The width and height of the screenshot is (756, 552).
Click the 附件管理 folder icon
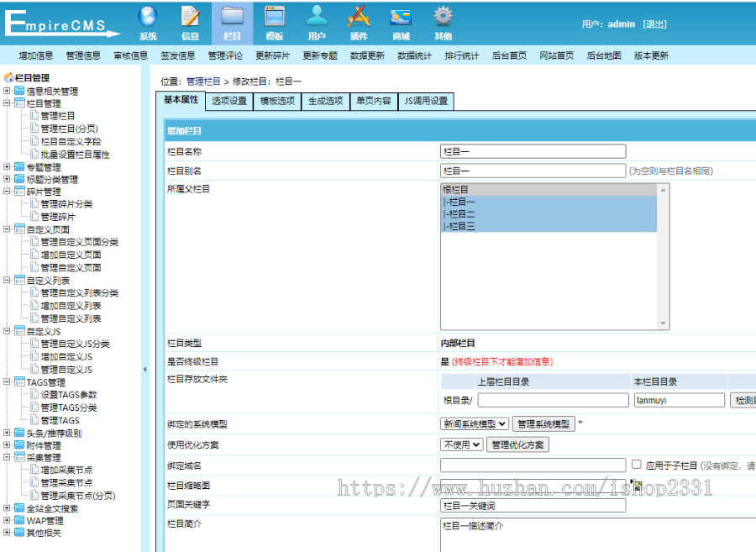coord(19,445)
